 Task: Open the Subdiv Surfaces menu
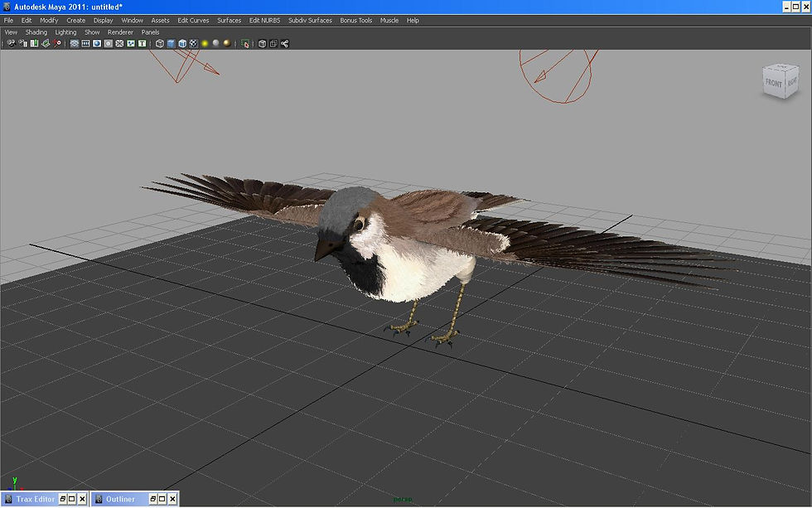pyautogui.click(x=310, y=20)
